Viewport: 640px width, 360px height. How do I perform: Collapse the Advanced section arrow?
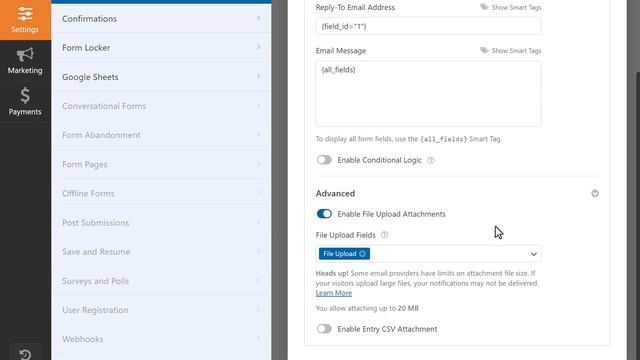pos(595,193)
